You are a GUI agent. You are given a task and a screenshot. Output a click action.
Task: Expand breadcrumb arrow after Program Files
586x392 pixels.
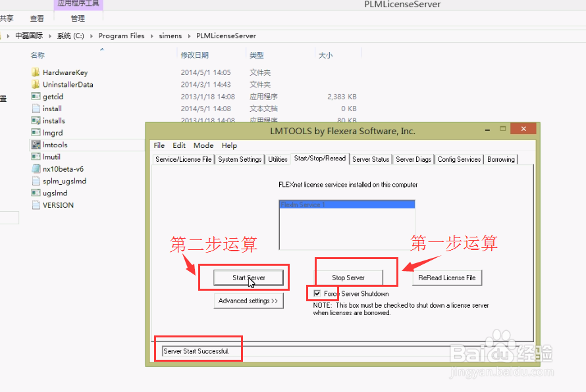(x=151, y=36)
